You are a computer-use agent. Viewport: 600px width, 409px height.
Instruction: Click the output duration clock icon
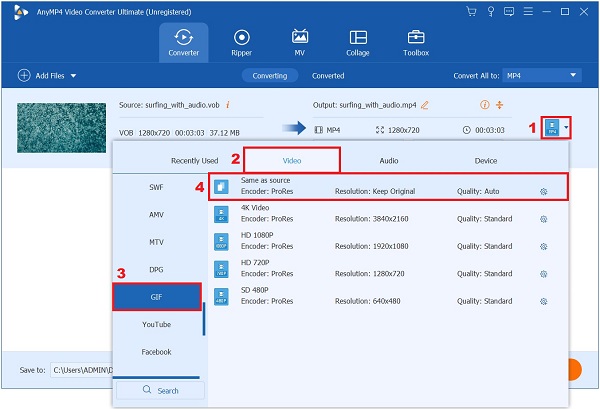pos(466,130)
